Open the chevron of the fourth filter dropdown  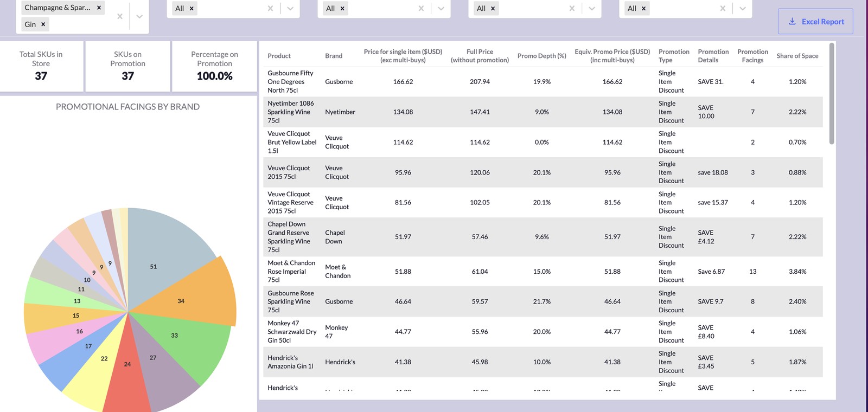pyautogui.click(x=592, y=8)
